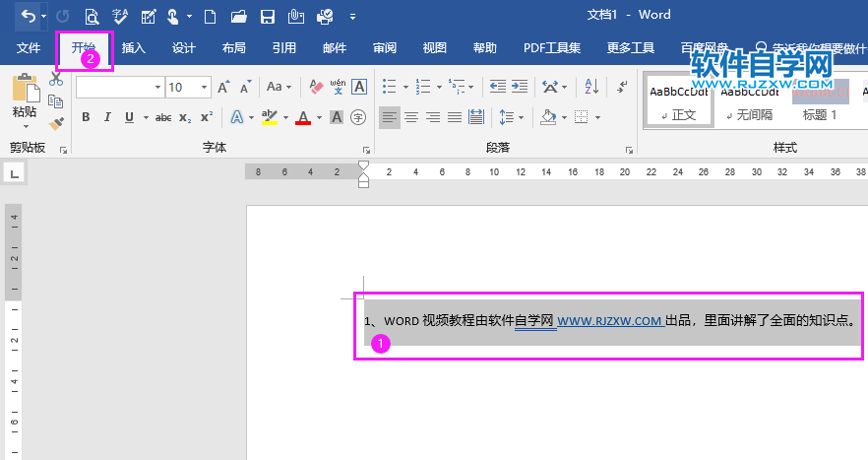Click the Paste clipboard icon

(x=26, y=88)
